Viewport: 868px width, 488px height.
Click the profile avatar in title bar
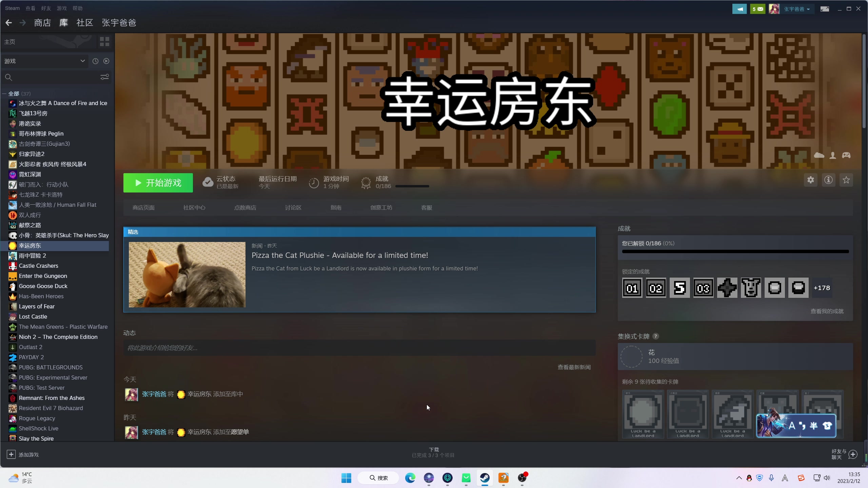774,9
